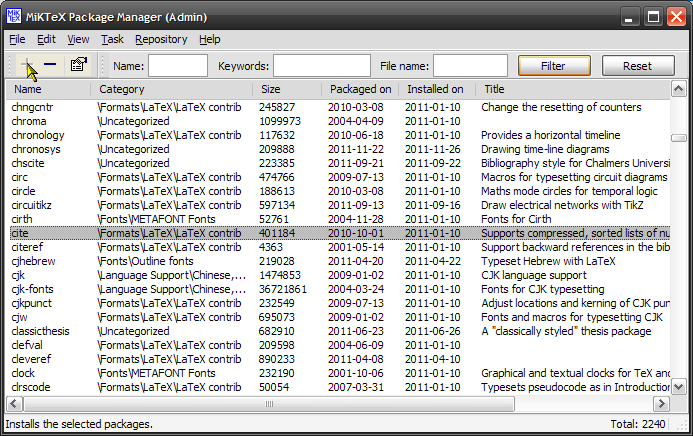
Task: Click the packaged date 2011-11-22
Action: [x=356, y=149]
